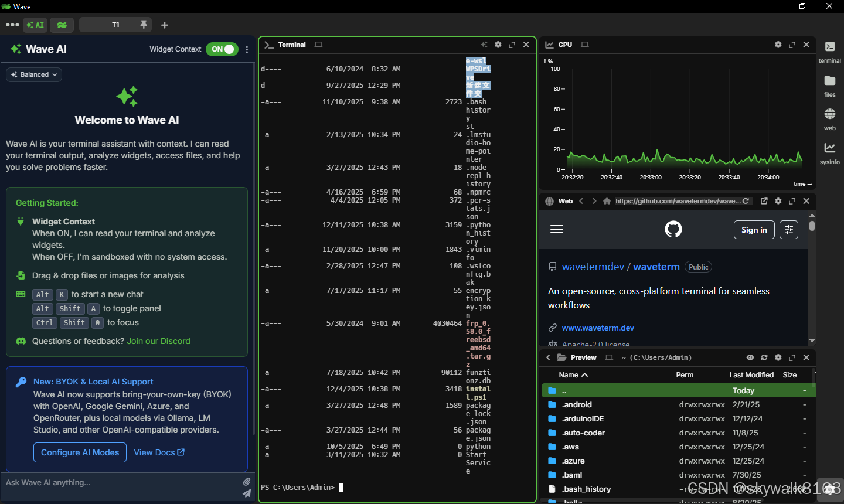Screen dimensions: 844x504
Task: Open Preview block settings gear
Action: (778, 357)
